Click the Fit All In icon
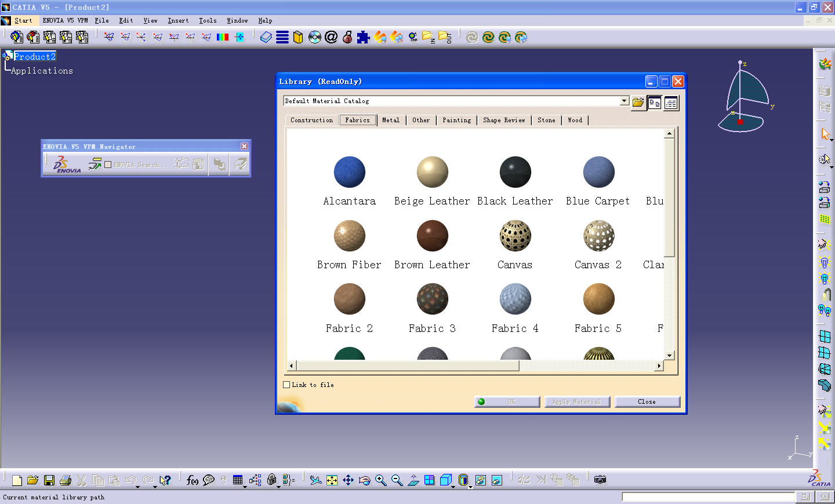Screen dimensions: 835x504 tap(332, 480)
